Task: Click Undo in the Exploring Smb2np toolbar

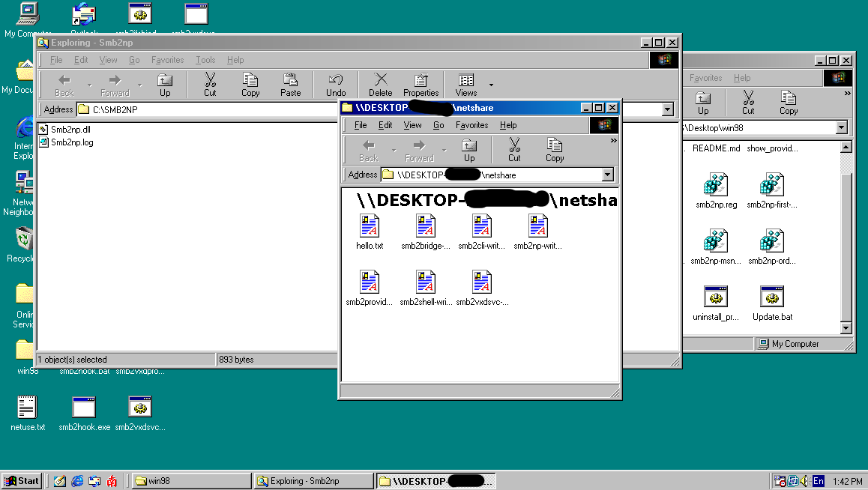Action: click(336, 85)
